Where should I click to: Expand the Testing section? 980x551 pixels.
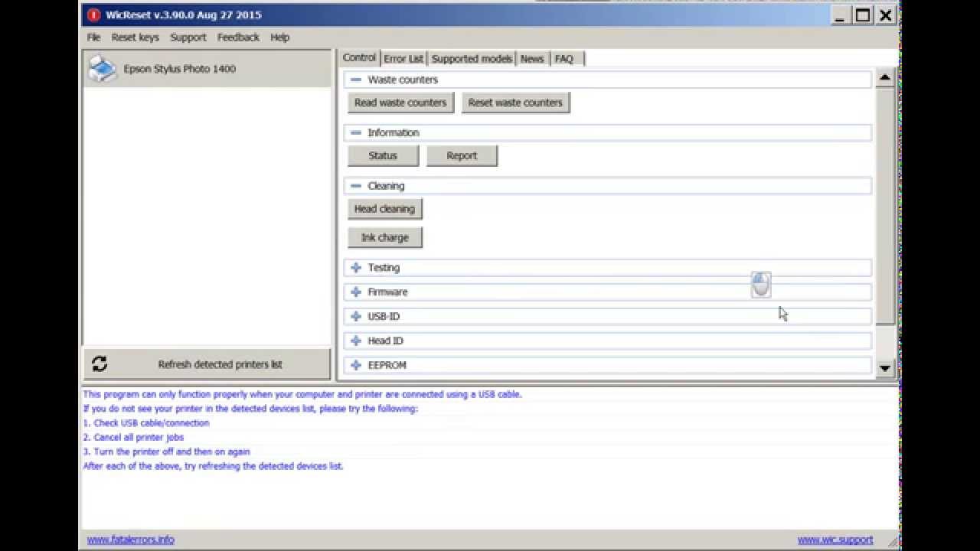[x=355, y=268]
